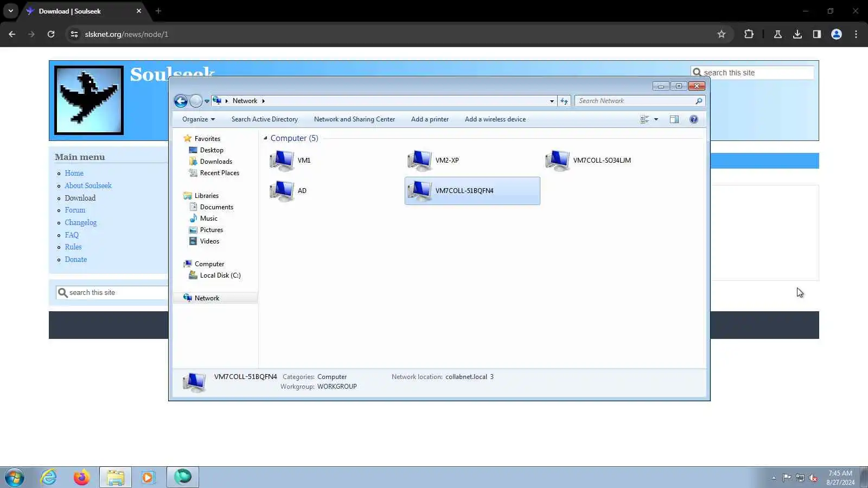Open Start menu
Viewport: 868px width, 488px height.
(x=15, y=477)
